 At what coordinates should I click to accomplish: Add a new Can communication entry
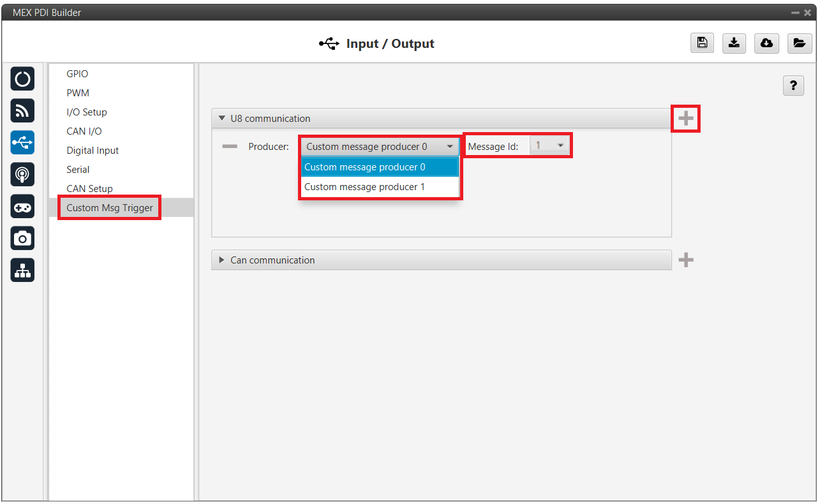pos(686,260)
